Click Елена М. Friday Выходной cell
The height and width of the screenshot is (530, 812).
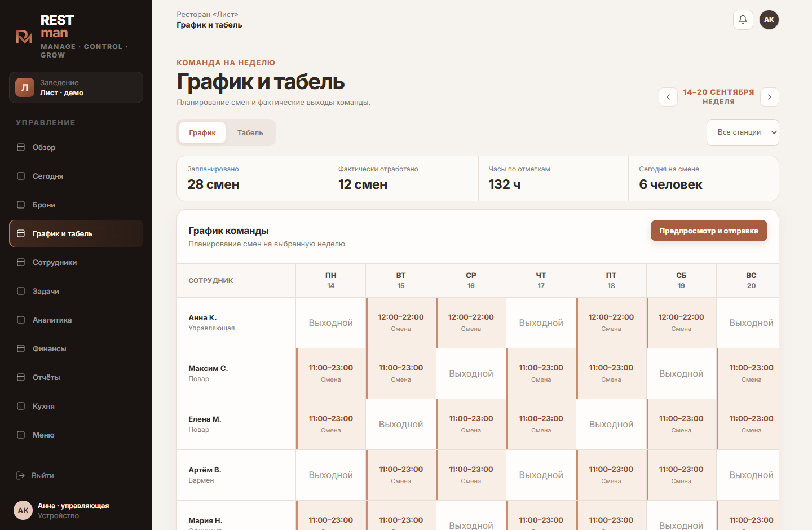pyautogui.click(x=611, y=424)
